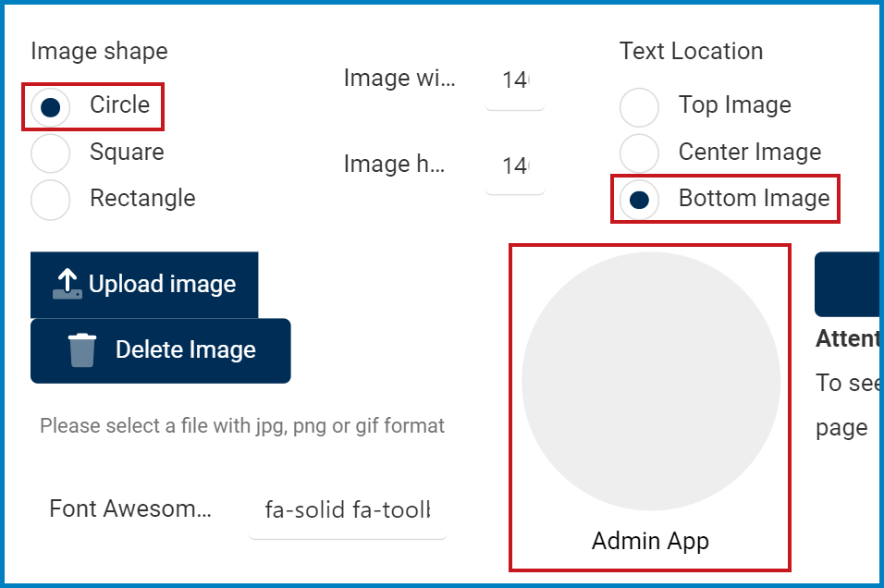Click the Image shape heading label
This screenshot has width=884, height=588.
[x=99, y=52]
